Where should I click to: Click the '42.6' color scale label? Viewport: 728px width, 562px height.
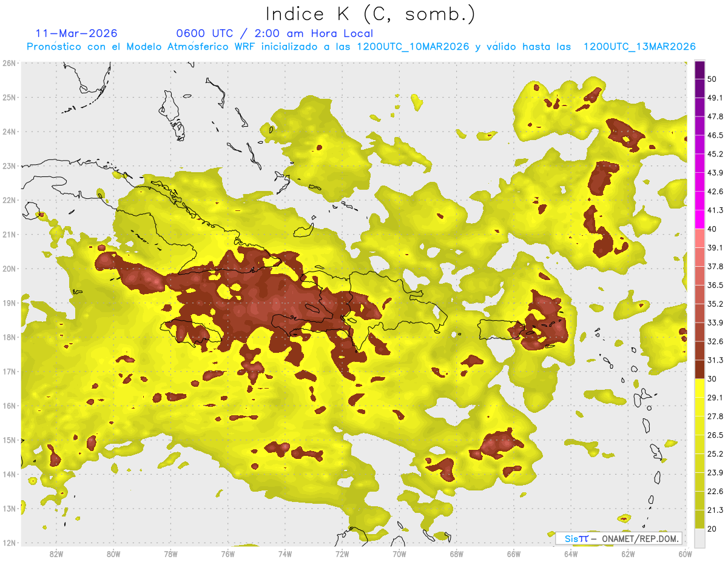pos(715,192)
